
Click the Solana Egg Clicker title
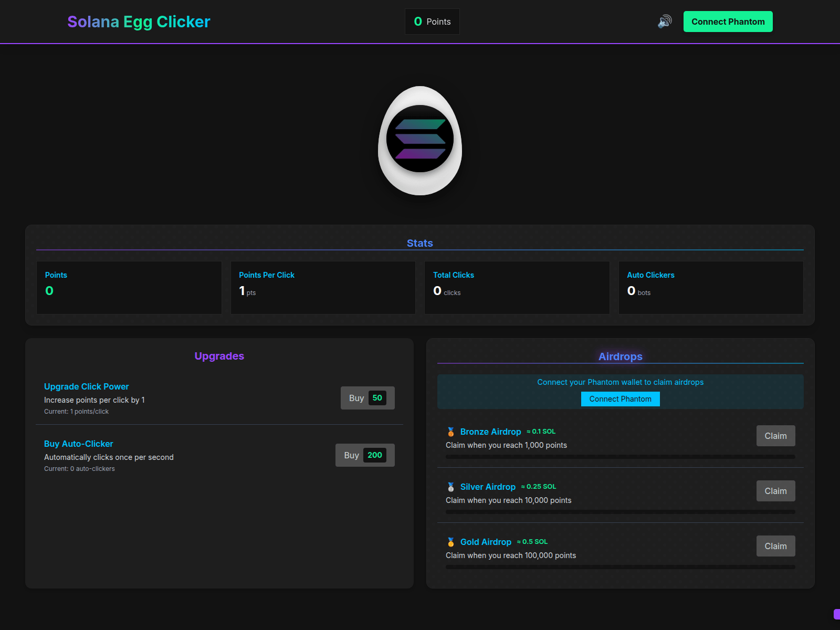tap(139, 22)
